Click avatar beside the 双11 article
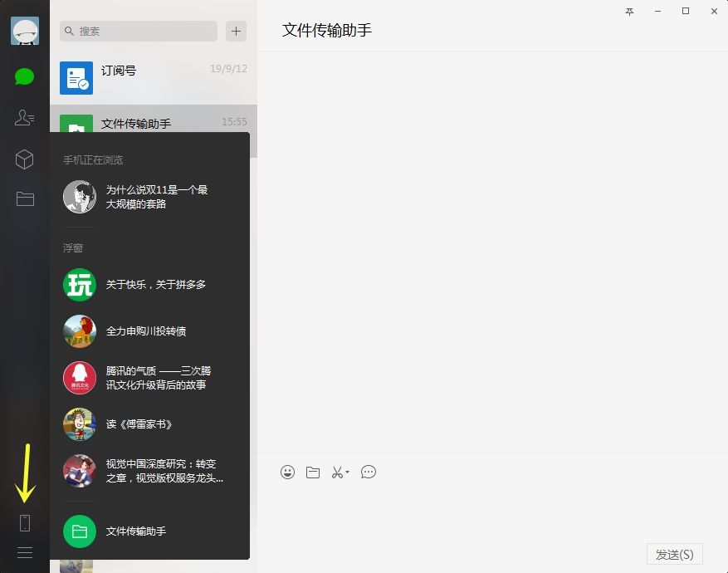 tap(80, 197)
